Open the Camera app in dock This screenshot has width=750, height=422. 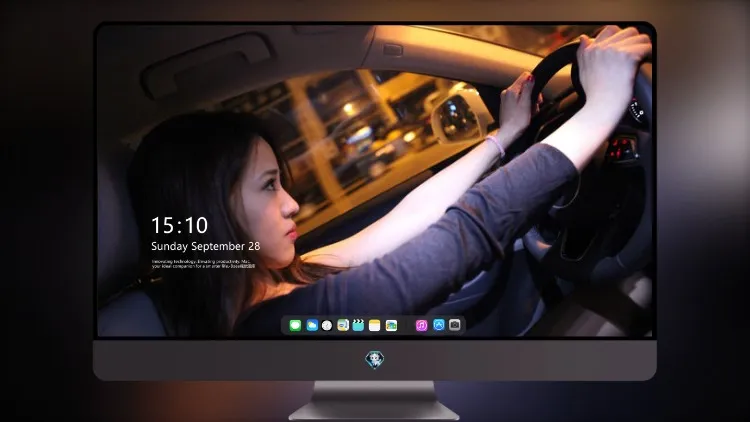[455, 325]
